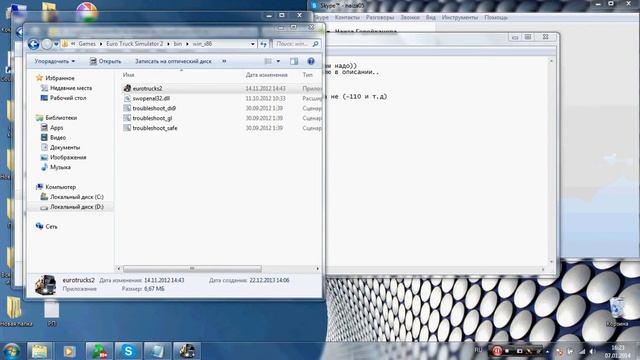Expand the hidden breadcrumb chevron before Games

tap(73, 44)
